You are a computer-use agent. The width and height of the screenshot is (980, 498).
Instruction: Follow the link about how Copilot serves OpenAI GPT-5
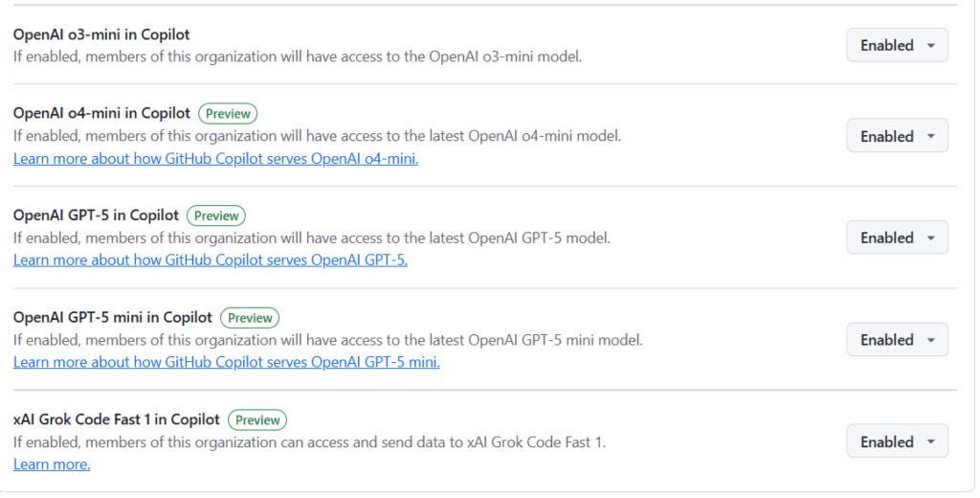tap(210, 260)
